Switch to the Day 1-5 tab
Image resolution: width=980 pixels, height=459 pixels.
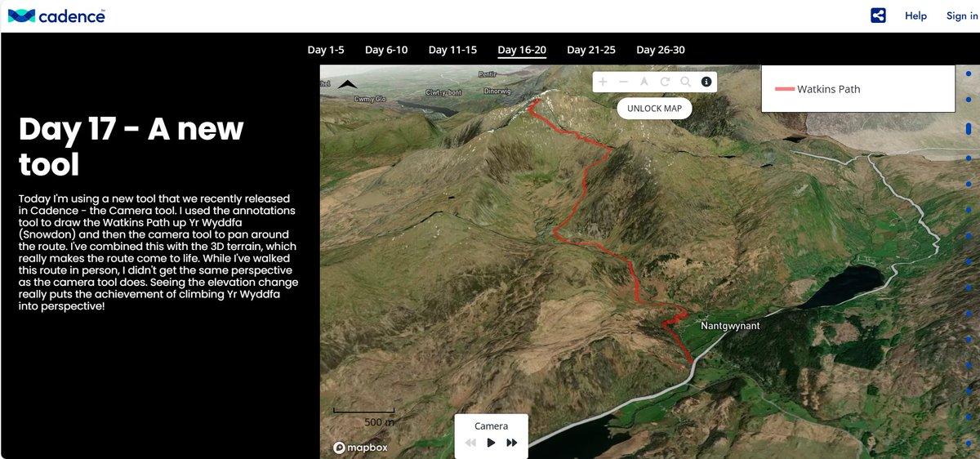coord(326,50)
